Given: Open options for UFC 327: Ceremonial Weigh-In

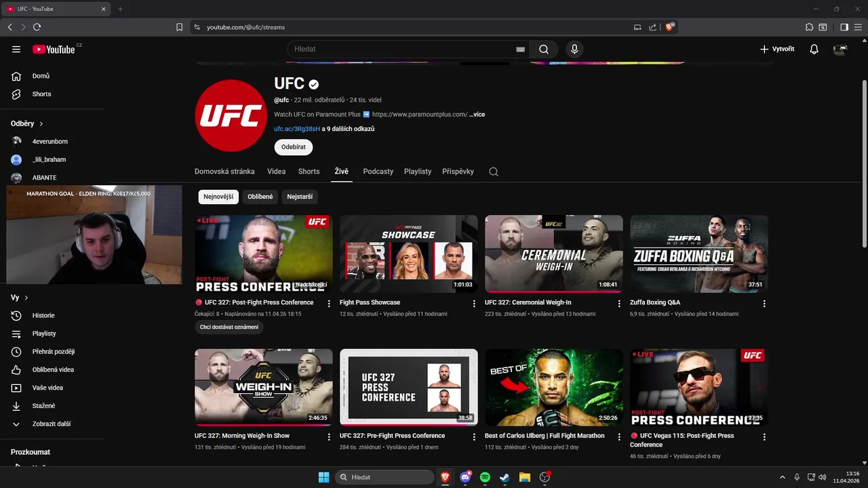Looking at the screenshot, I should point(619,304).
